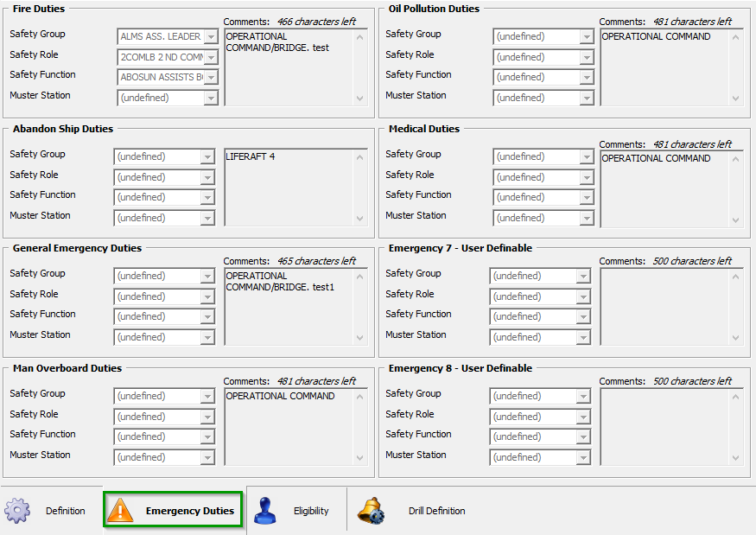Open the Muster Station dropdown in Fire Duties
This screenshot has width=756, height=535.
(x=211, y=98)
